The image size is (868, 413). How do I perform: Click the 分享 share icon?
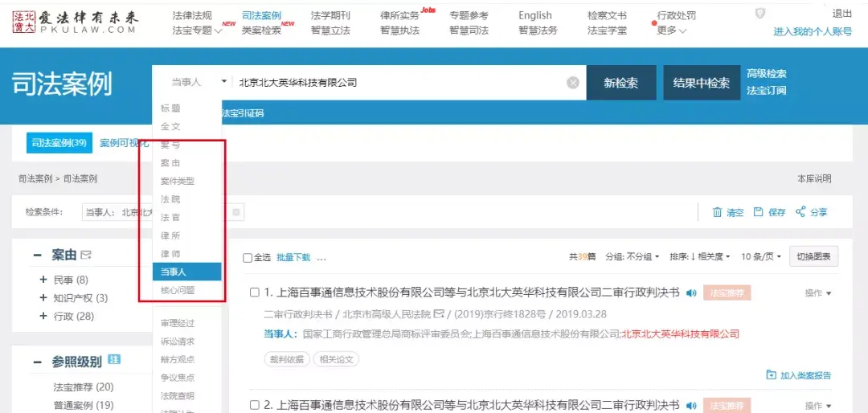pyautogui.click(x=800, y=211)
